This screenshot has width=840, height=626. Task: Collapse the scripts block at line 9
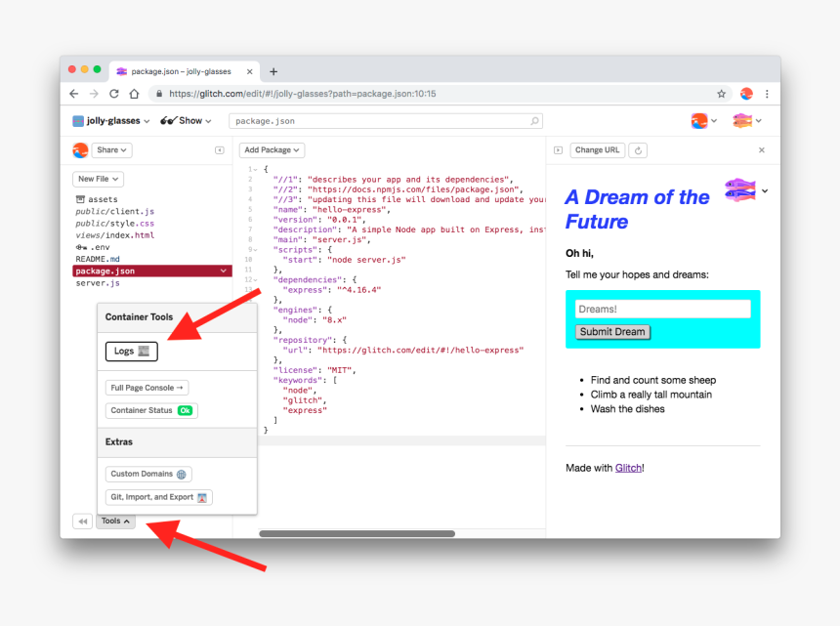pos(255,249)
